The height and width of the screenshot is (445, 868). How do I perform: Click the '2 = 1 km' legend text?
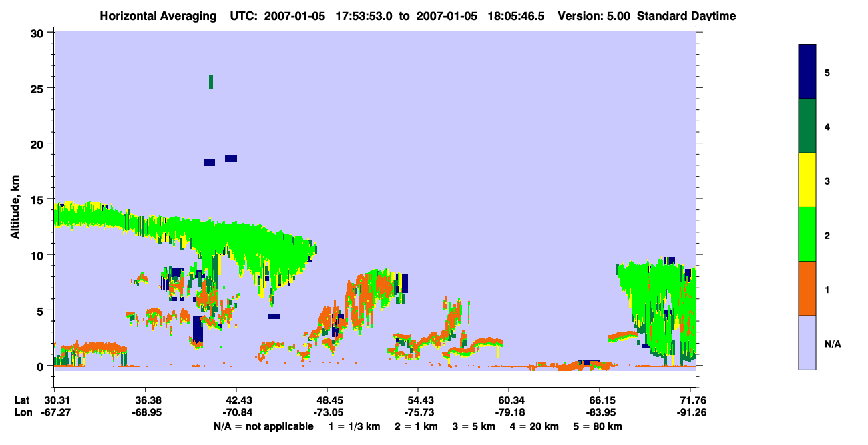[416, 426]
